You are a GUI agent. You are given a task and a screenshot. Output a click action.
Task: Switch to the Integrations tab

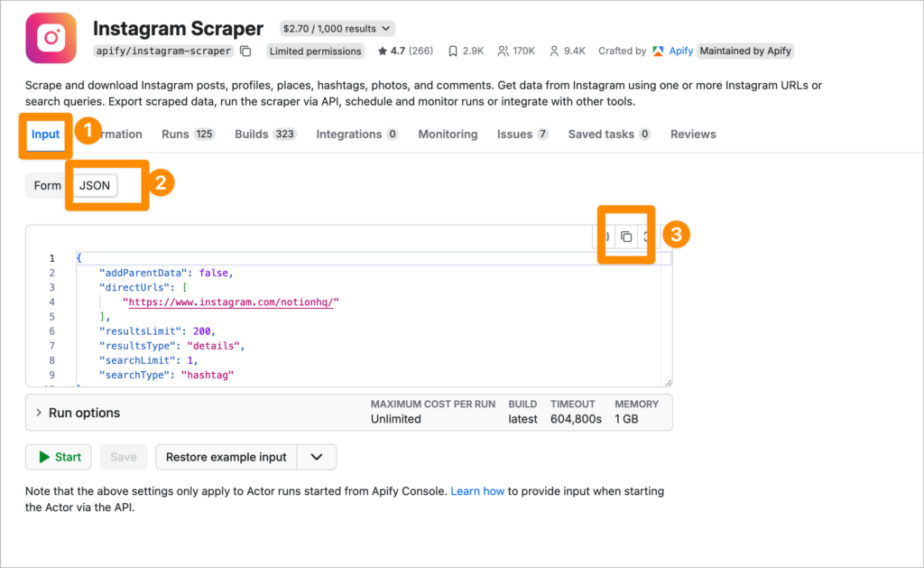tap(356, 134)
